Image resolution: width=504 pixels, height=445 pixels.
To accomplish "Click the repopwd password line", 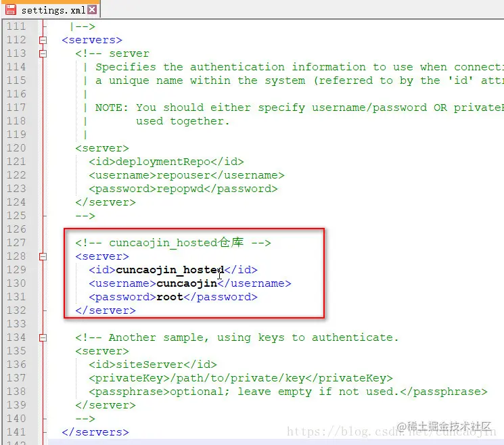I will pos(183,189).
